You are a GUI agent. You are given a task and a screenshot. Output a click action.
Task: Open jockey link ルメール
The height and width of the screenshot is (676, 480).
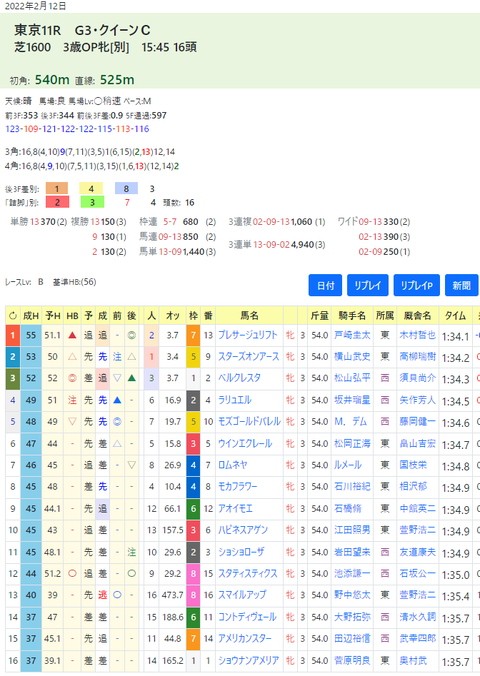348,465
